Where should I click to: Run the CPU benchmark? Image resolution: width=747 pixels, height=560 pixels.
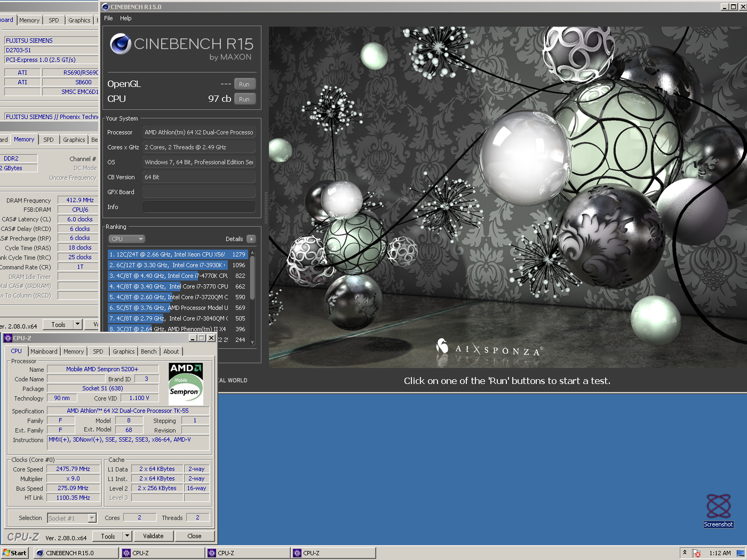point(244,99)
